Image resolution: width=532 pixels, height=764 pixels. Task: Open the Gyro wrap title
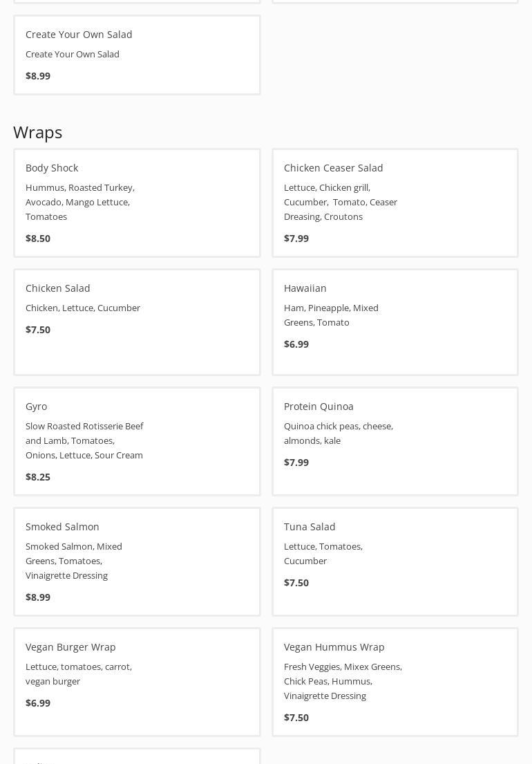coord(37,407)
